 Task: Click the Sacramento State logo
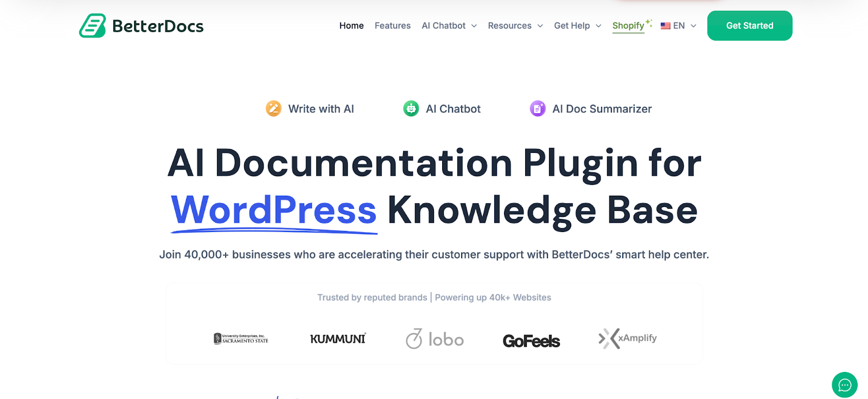(x=241, y=338)
